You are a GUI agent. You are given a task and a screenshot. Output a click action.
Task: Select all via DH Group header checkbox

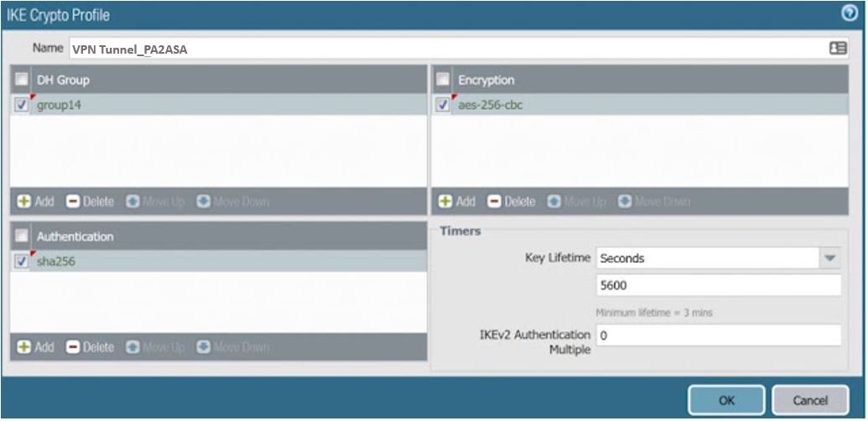pyautogui.click(x=22, y=80)
